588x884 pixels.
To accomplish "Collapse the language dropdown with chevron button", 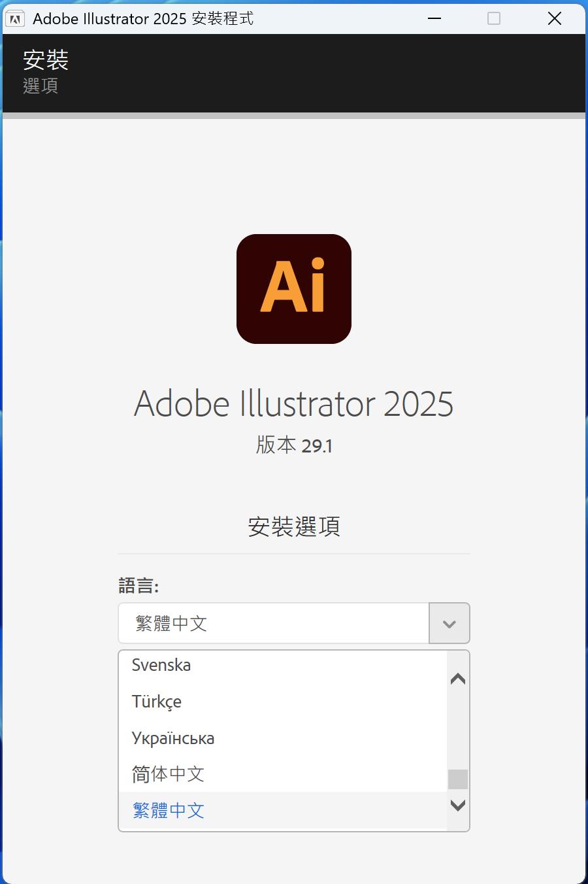I will click(x=449, y=623).
